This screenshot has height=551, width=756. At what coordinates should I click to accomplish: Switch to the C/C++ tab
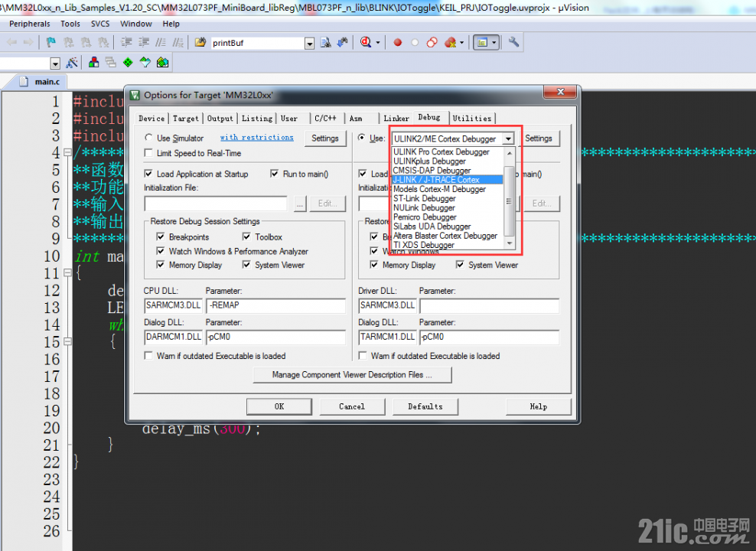(x=325, y=119)
